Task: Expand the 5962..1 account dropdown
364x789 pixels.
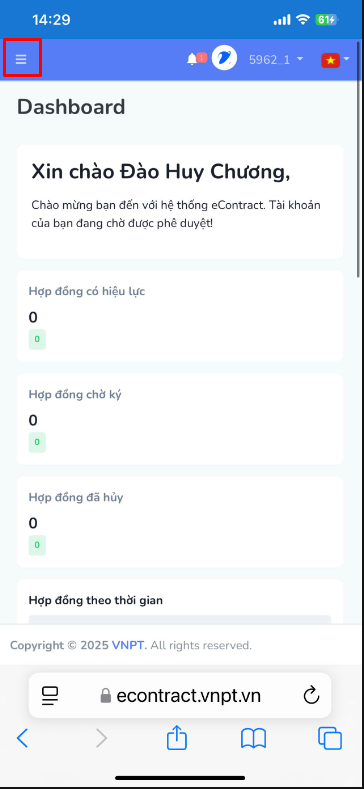Action: (276, 59)
